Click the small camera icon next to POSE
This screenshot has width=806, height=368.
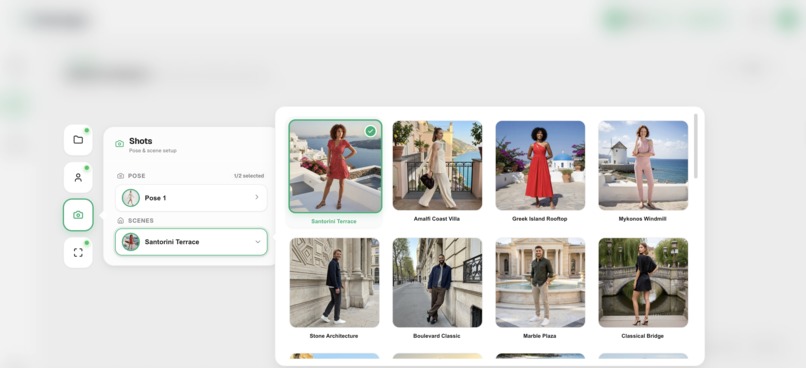pyautogui.click(x=121, y=176)
